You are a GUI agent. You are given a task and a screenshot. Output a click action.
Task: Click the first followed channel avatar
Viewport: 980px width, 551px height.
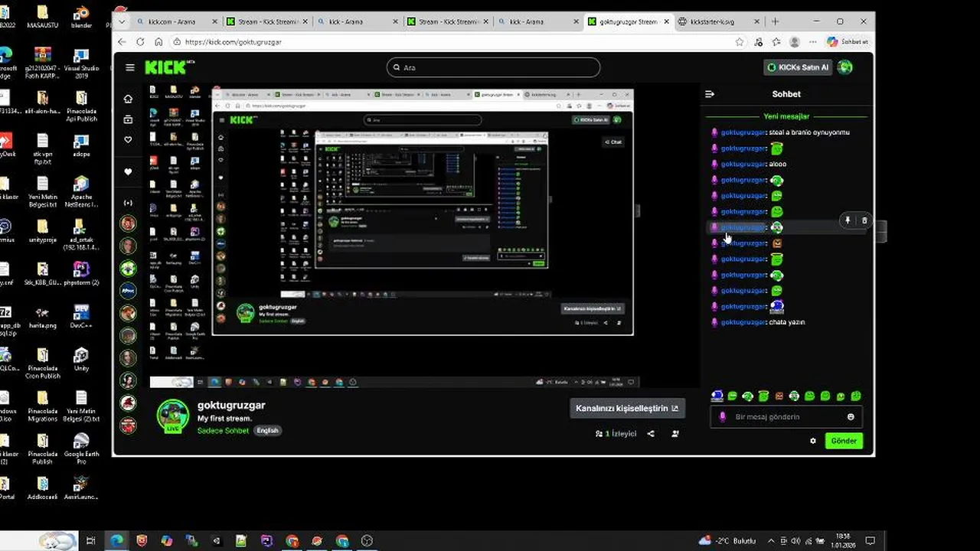[x=128, y=223]
